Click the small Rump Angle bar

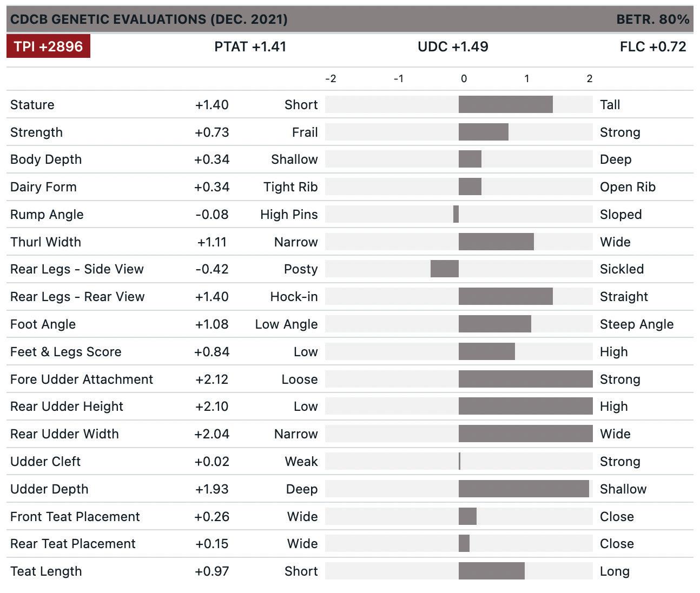click(456, 215)
